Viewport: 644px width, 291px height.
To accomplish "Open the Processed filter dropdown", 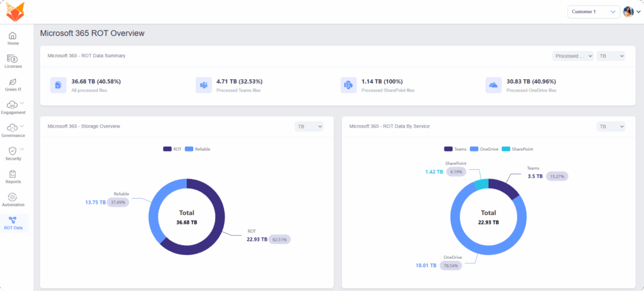I will (573, 56).
